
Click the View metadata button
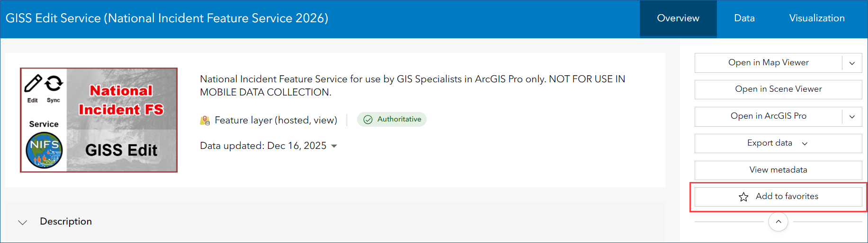(778, 170)
